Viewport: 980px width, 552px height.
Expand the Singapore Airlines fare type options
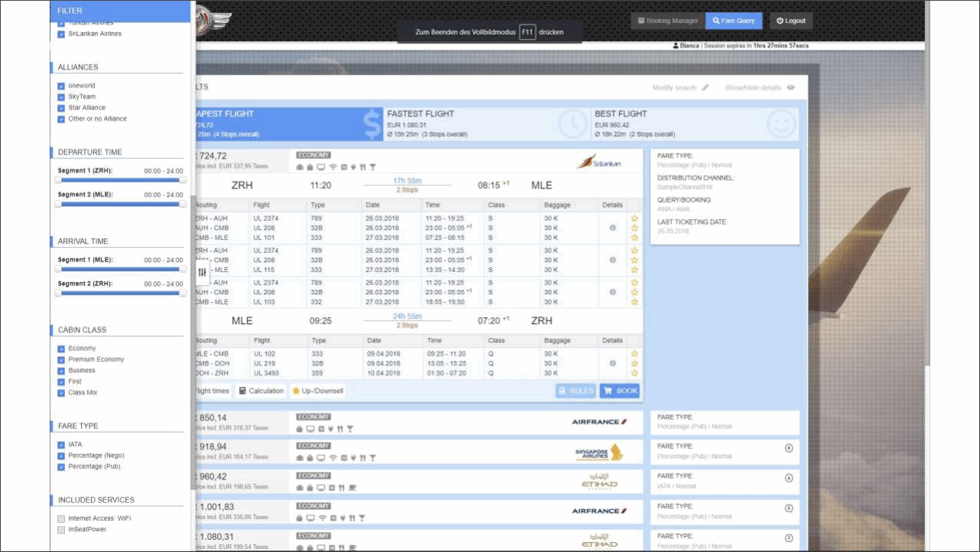pyautogui.click(x=789, y=449)
